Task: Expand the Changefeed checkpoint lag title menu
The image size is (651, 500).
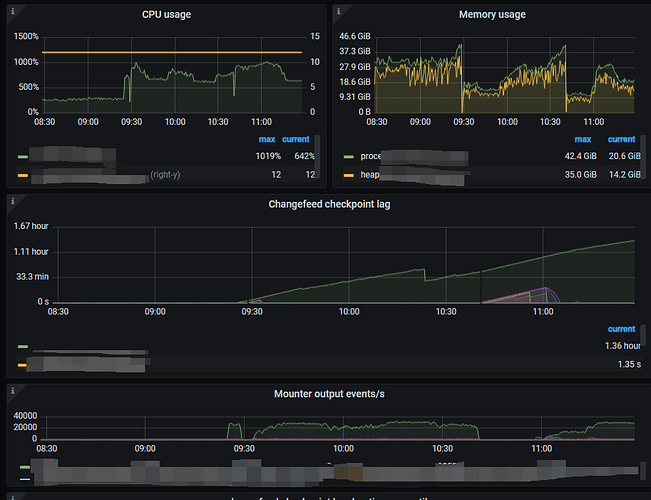Action: [x=329, y=204]
